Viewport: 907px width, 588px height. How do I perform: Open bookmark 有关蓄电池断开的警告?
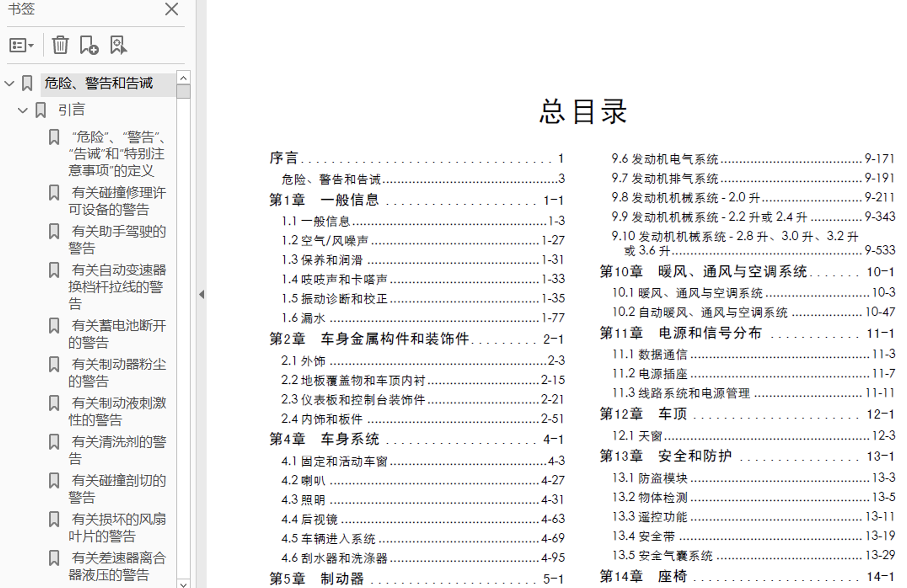118,334
